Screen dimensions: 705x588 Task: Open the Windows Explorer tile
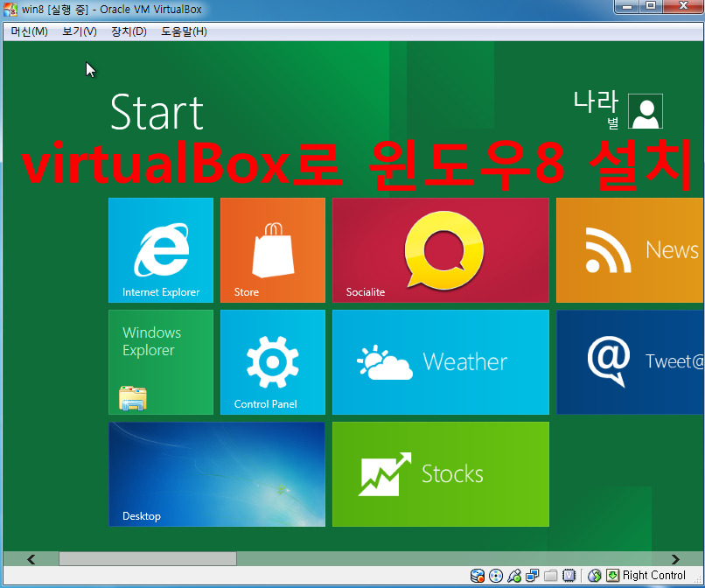160,362
